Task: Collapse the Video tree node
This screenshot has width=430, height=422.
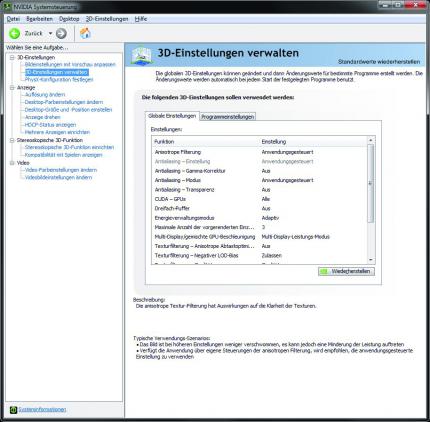Action: coord(12,163)
